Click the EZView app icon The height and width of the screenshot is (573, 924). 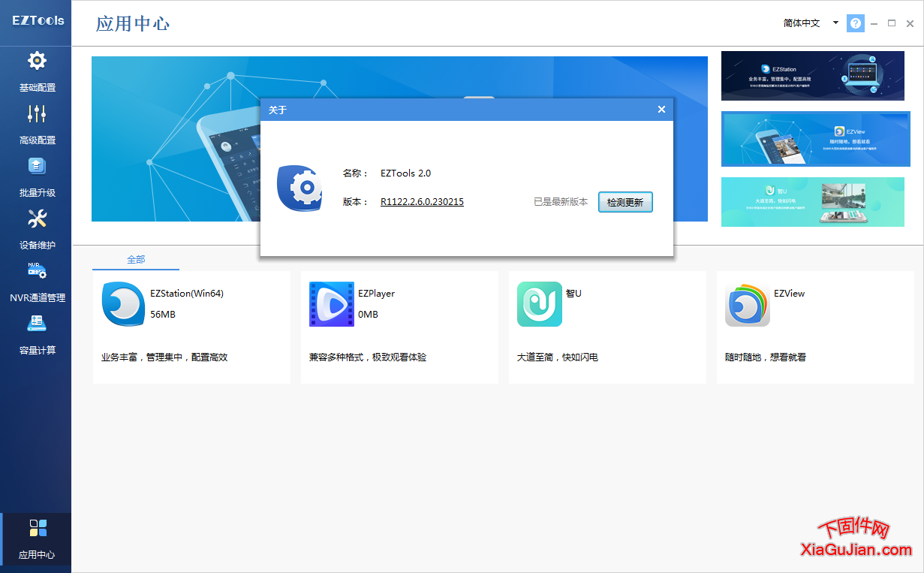(x=748, y=304)
